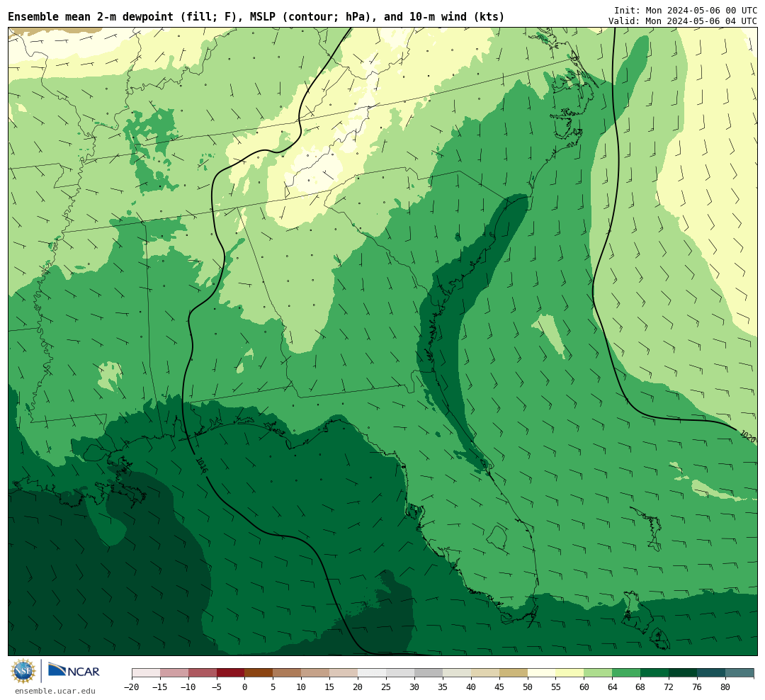This screenshot has height=700, width=765.
Task: Click the 0 colorbar tick label
Action: [245, 687]
